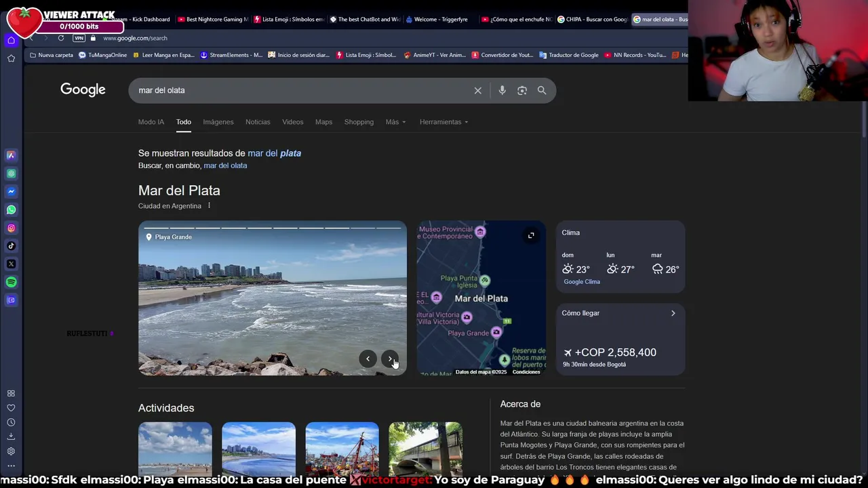Click the Playa Grande map marker
Viewport: 868px width, 488px height.
(x=496, y=332)
